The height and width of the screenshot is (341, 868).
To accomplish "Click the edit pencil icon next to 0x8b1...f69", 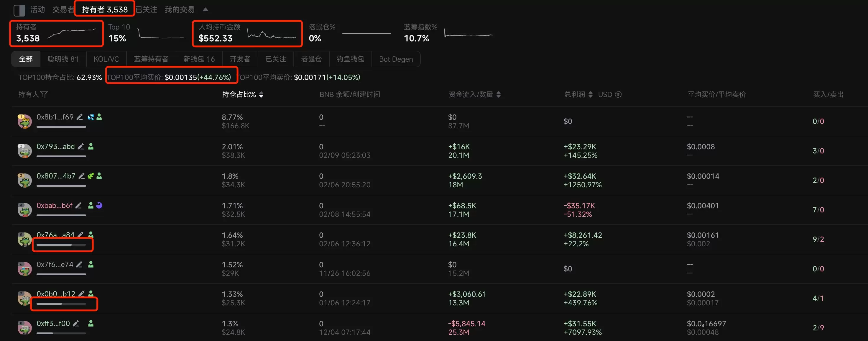I will coord(80,117).
